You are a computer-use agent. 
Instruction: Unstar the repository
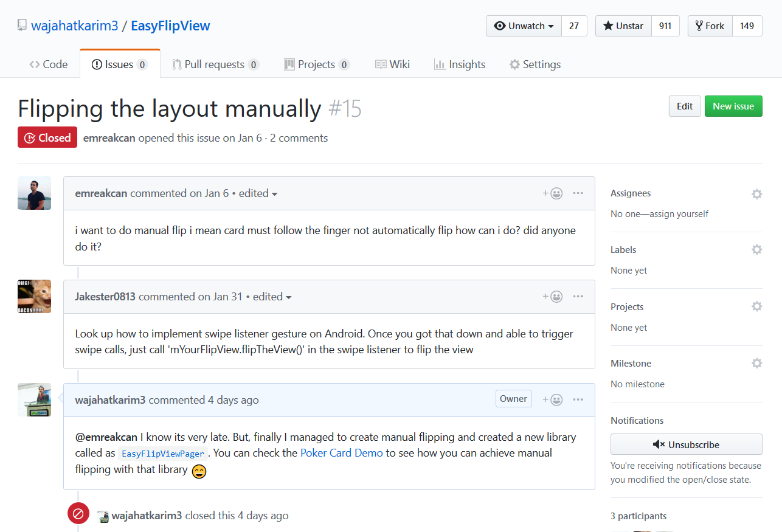(x=623, y=26)
